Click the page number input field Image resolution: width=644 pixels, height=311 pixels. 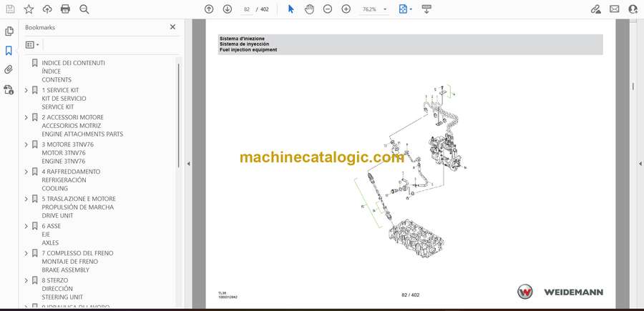click(x=248, y=9)
